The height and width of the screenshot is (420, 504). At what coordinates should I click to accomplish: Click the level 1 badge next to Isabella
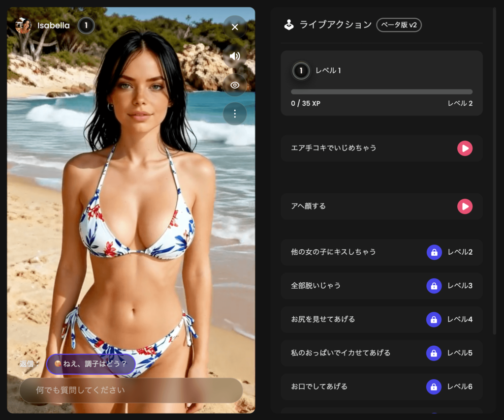86,26
